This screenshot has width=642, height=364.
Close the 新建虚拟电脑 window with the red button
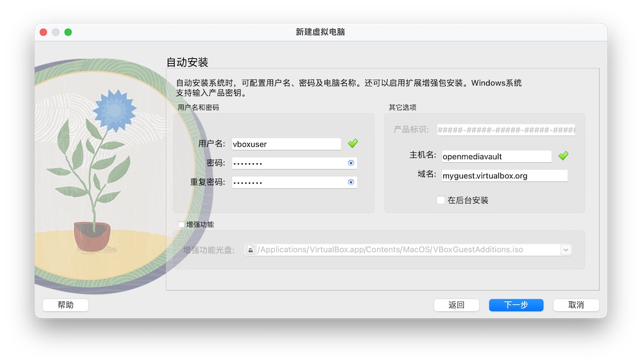tap(43, 32)
